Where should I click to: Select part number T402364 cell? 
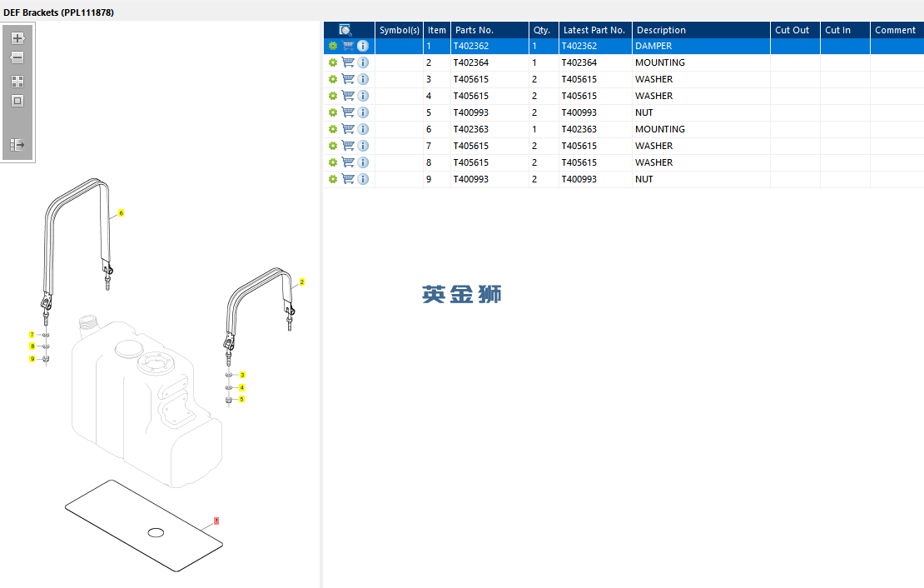pyautogui.click(x=489, y=62)
